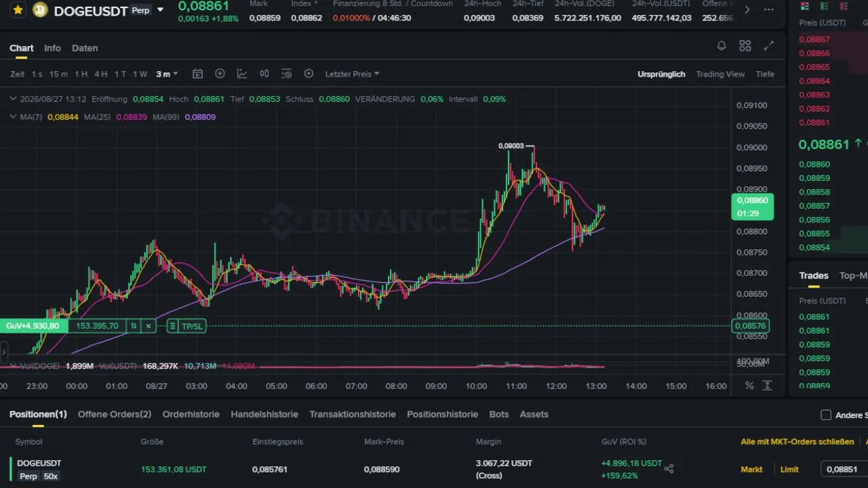Open the Transaktionshistorie tab
868x488 pixels.
(353, 414)
